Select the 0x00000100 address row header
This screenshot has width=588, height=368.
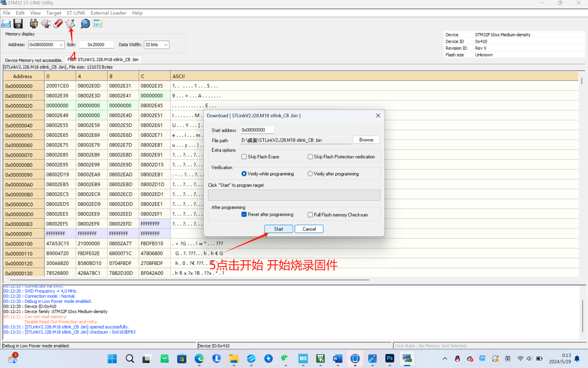24,244
